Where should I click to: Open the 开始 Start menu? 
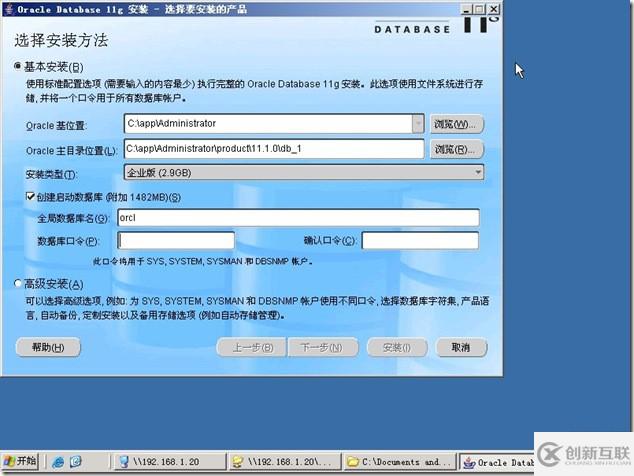click(20, 461)
